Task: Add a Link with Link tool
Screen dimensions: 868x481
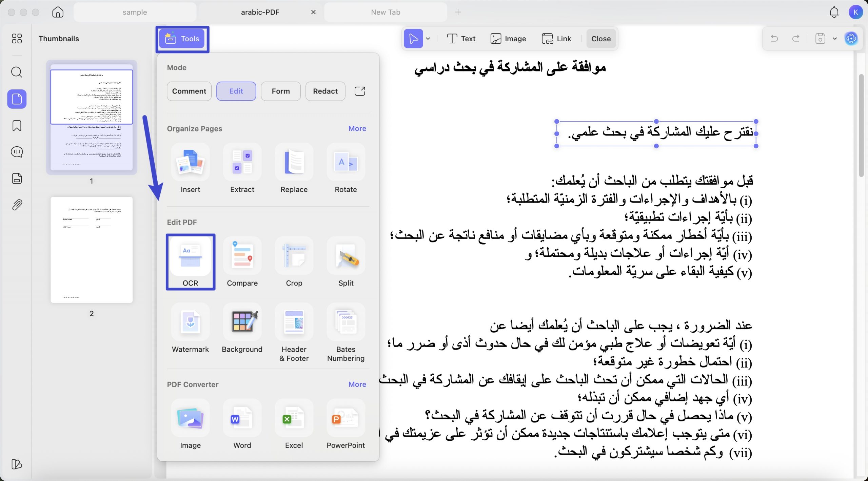Action: point(556,39)
